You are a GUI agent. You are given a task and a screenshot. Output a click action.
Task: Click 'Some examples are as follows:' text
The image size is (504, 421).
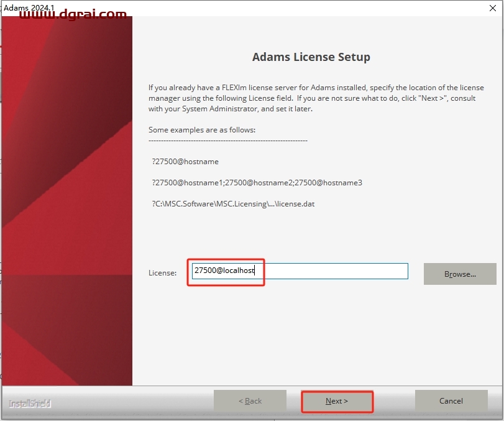(202, 130)
